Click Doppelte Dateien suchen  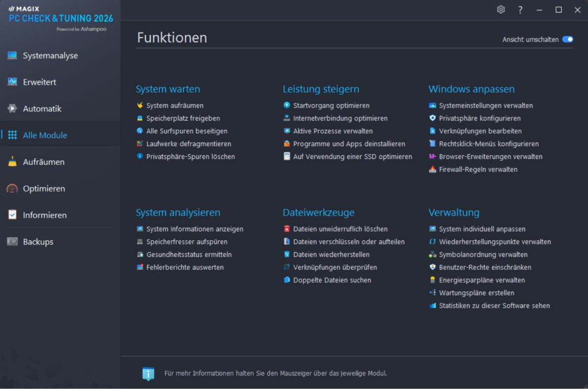coord(332,280)
